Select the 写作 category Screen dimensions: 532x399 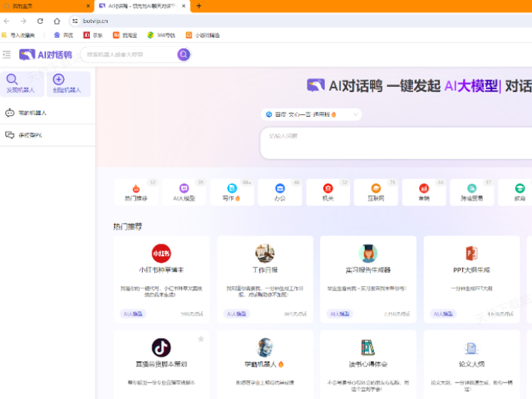(x=232, y=192)
